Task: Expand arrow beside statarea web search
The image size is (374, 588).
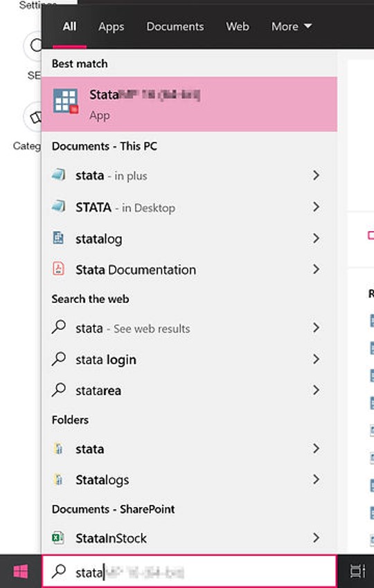Action: click(x=316, y=390)
